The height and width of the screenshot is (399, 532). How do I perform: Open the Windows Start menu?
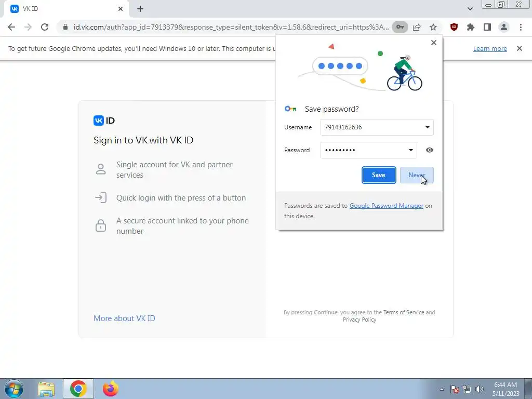click(x=14, y=389)
